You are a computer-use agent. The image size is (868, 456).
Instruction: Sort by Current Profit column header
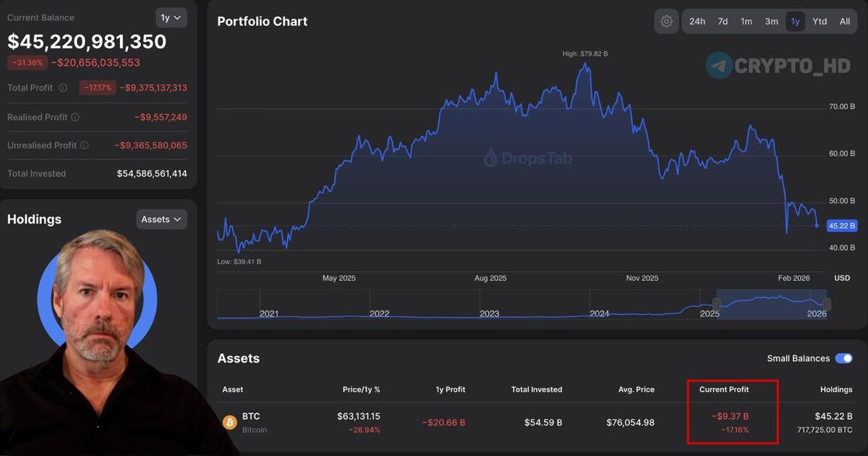pyautogui.click(x=724, y=389)
